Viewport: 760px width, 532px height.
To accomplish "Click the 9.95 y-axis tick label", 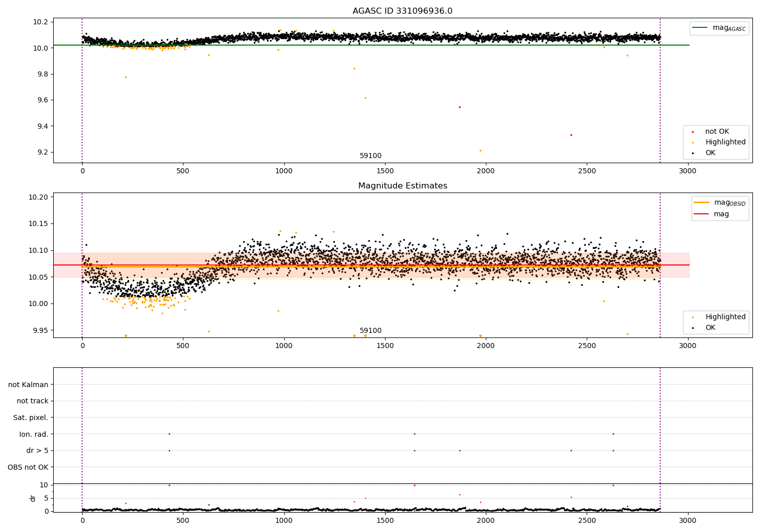I will [x=41, y=330].
